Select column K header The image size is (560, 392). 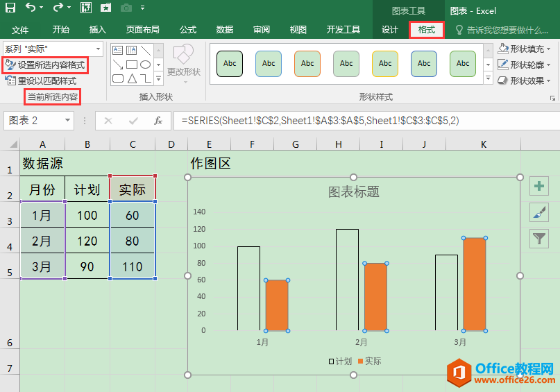483,144
